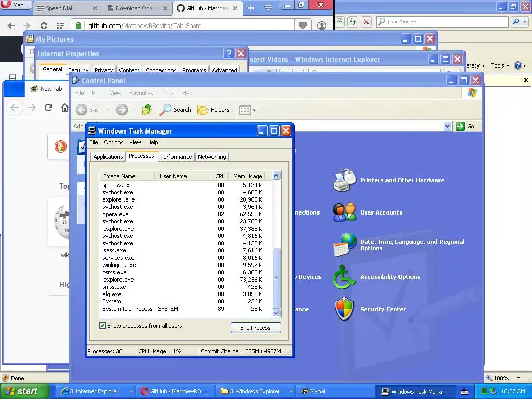Select Advanced tab in Internet Properties
This screenshot has width=532, height=399.
pos(224,69)
